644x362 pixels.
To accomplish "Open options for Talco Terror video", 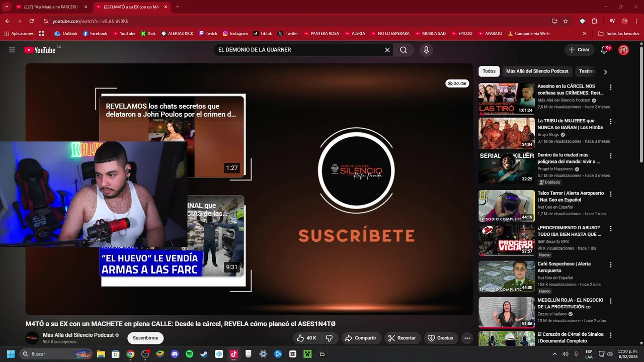I will pos(611,194).
